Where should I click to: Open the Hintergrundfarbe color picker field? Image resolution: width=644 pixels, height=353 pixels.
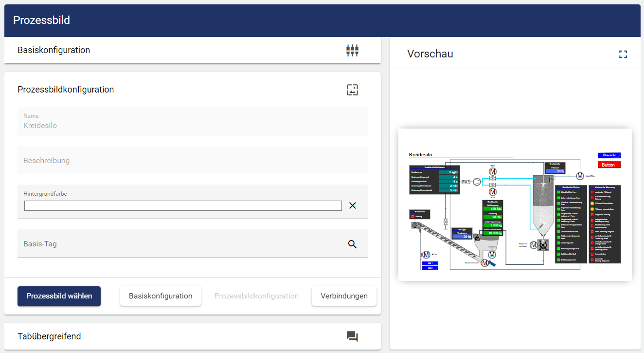click(183, 205)
